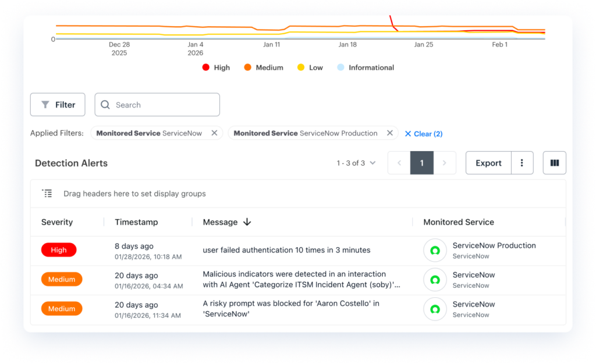Remove the Monitored Service ServiceNow filter chip
This screenshot has height=364, width=596.
(214, 133)
